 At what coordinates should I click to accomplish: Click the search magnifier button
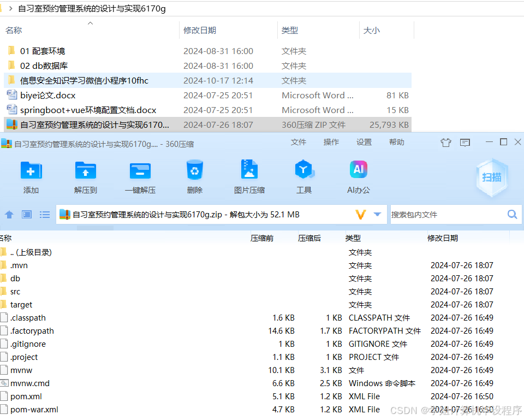(x=512, y=215)
